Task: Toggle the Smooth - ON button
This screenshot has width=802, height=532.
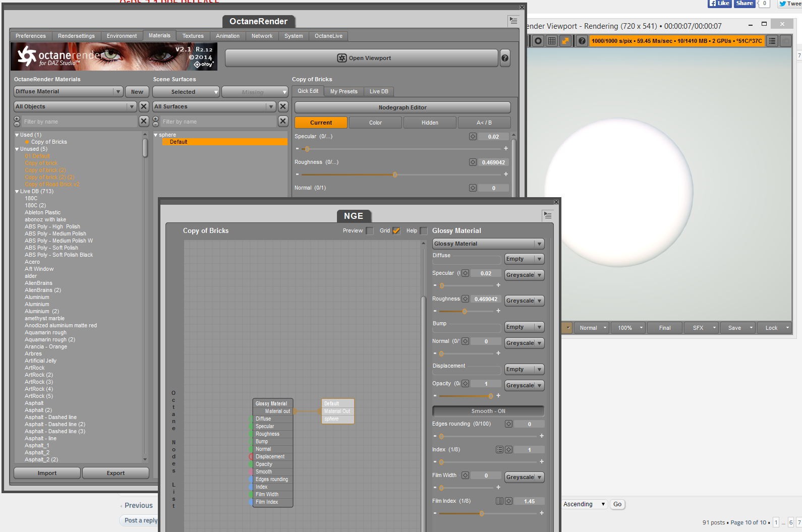Action: click(x=488, y=411)
